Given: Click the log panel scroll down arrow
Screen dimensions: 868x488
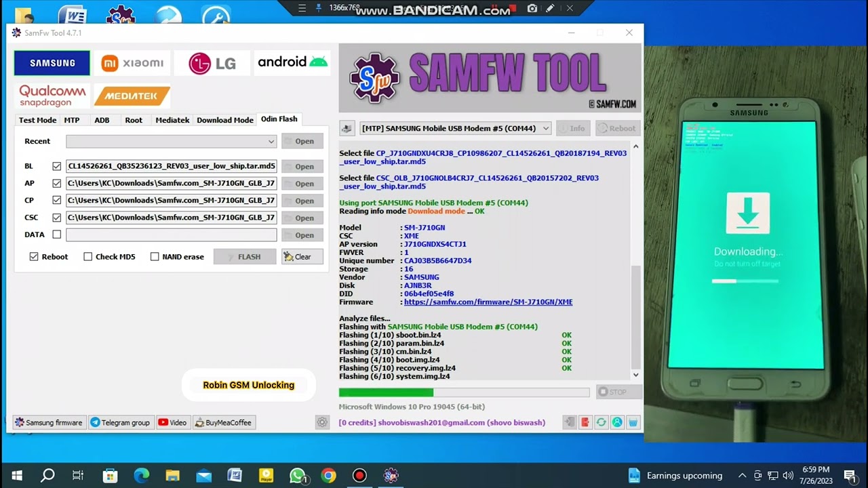Looking at the screenshot, I should pyautogui.click(x=635, y=375).
